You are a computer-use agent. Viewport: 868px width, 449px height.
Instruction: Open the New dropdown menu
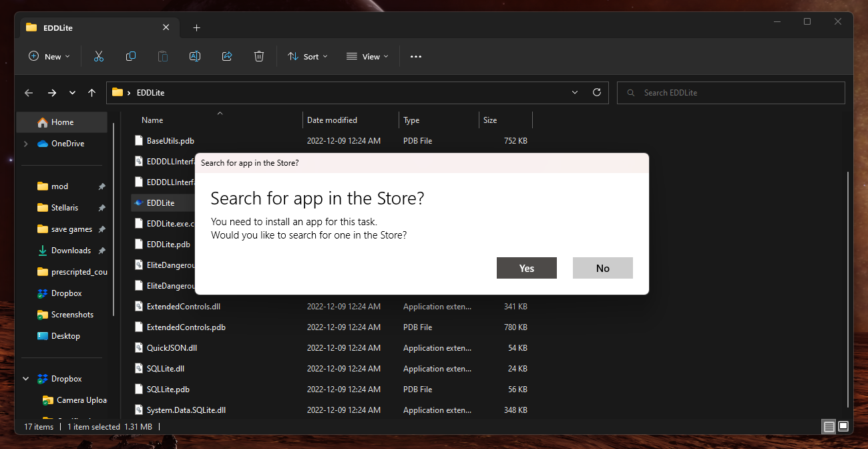click(49, 57)
